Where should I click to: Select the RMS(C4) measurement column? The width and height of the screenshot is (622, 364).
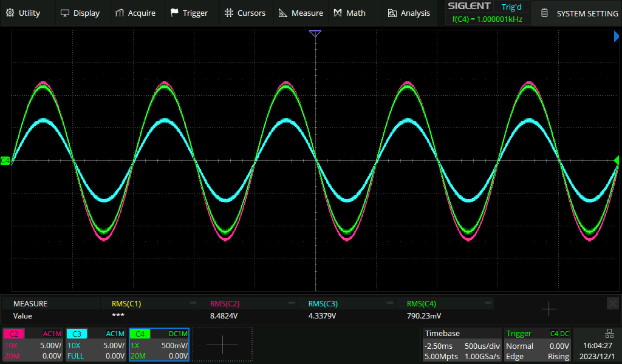(445, 310)
